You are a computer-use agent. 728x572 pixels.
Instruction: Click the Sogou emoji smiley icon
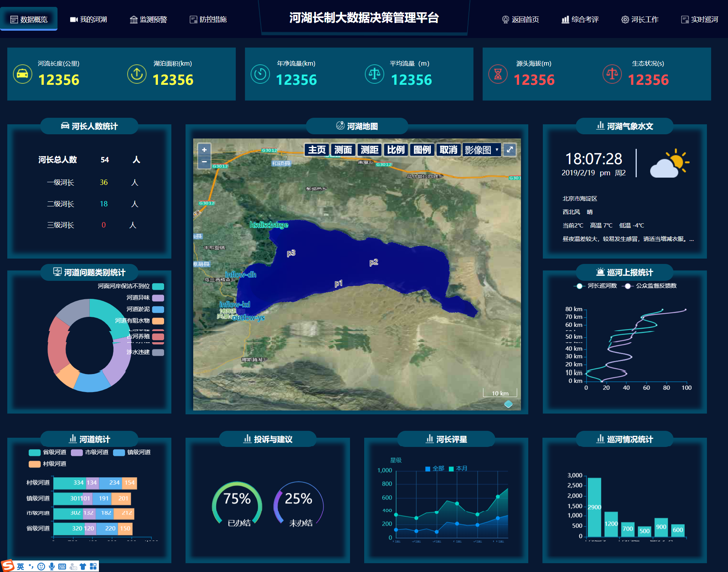click(41, 567)
